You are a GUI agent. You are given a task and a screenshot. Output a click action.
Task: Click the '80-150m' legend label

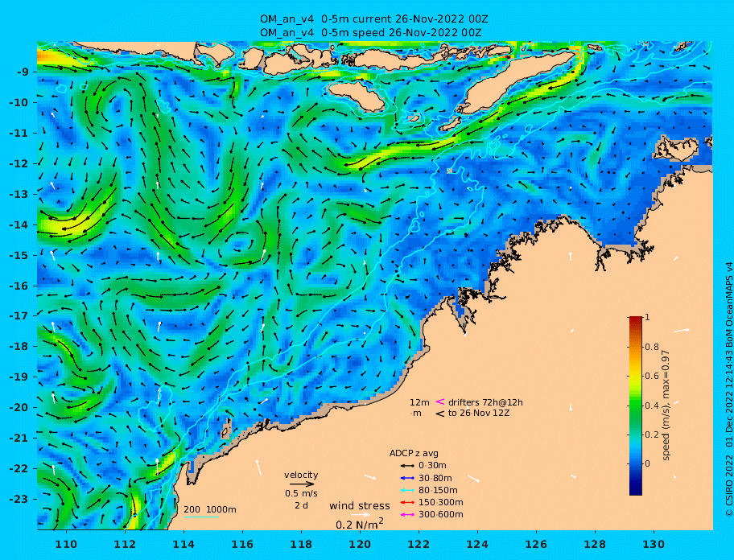pos(438,490)
